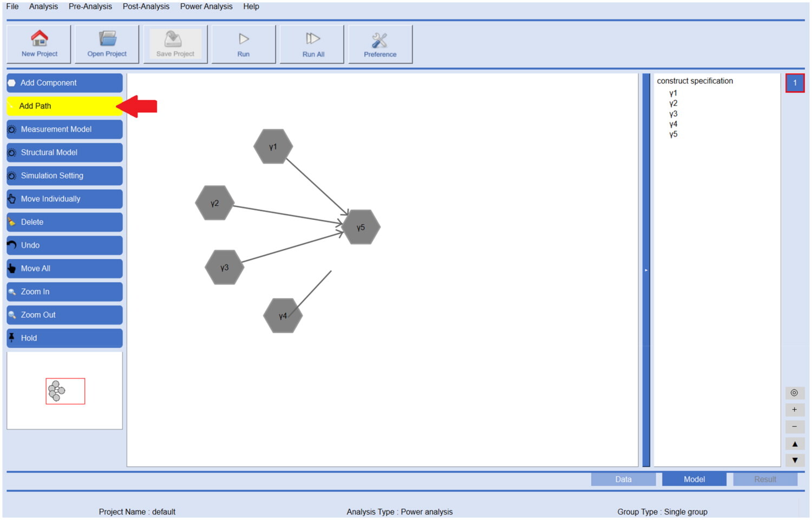812x520 pixels.
Task: Click the New Project home icon
Action: click(39, 38)
